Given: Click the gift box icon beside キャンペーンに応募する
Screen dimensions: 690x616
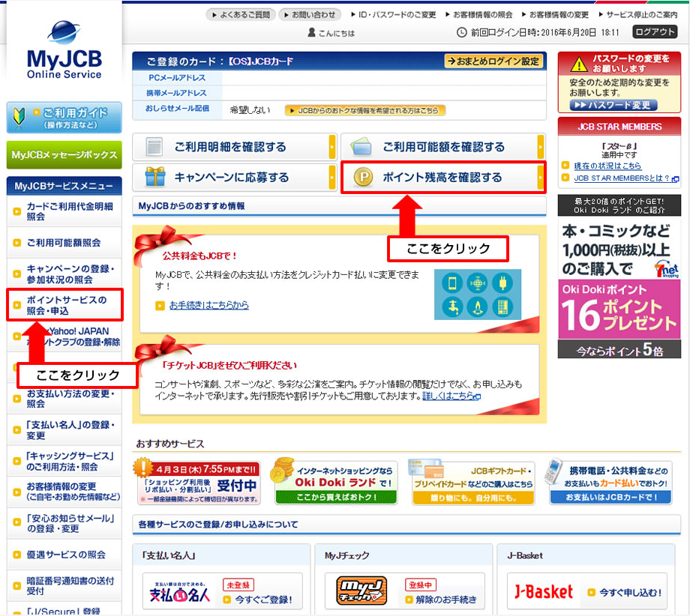Looking at the screenshot, I should (x=155, y=178).
